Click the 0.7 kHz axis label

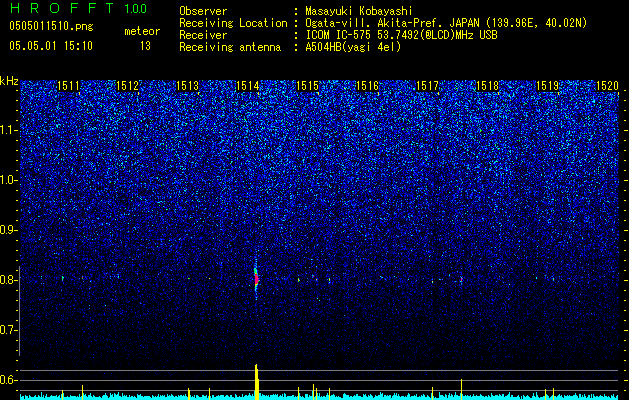click(x=9, y=330)
